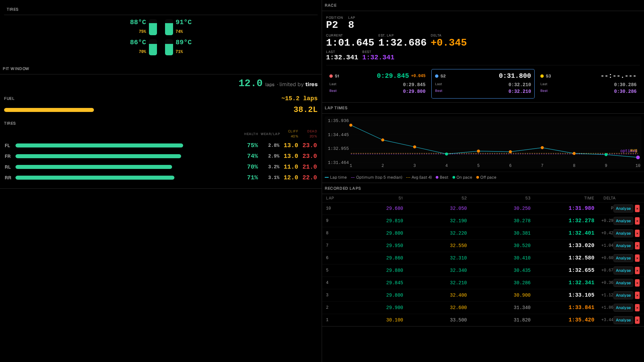Click the estimated lap 1:32.686

[x=402, y=43]
